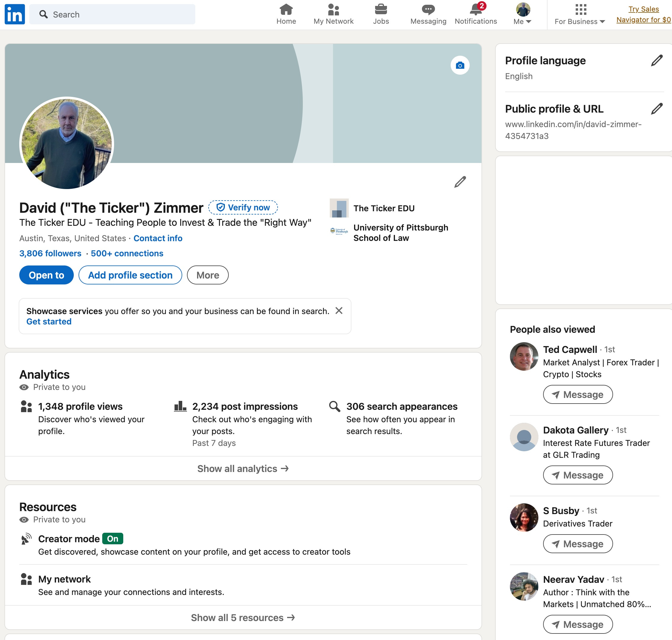Click the search magnifier icon
The width and height of the screenshot is (672, 640).
[x=43, y=14]
